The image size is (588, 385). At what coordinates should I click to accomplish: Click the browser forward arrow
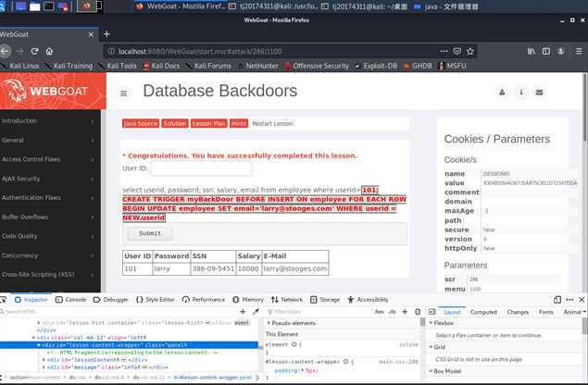pos(19,51)
